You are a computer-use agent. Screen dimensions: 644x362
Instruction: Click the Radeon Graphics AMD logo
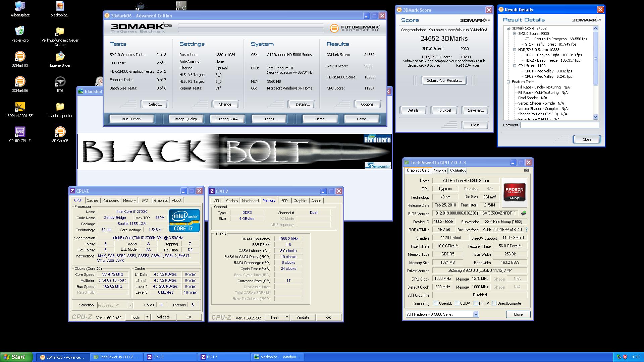click(515, 192)
